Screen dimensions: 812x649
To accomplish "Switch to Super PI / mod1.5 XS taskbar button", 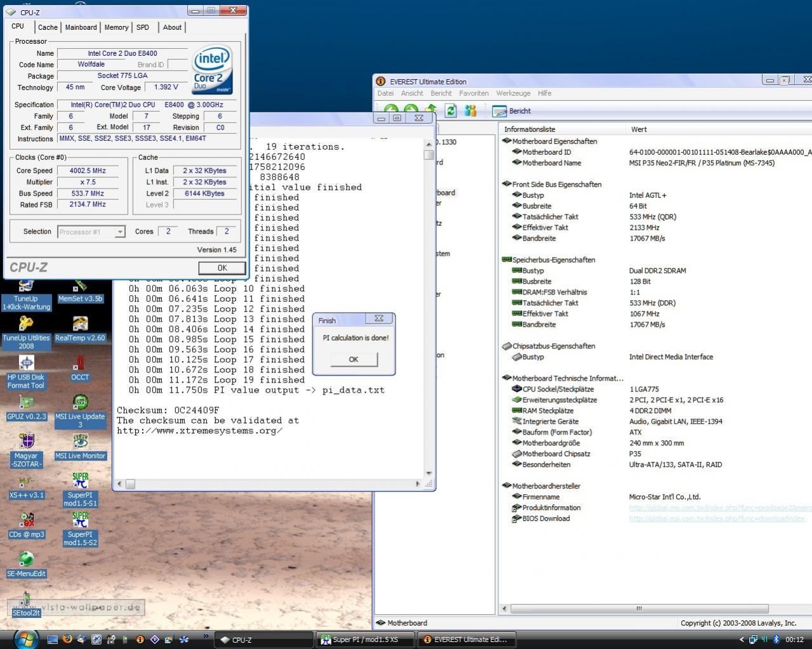I will [x=365, y=639].
